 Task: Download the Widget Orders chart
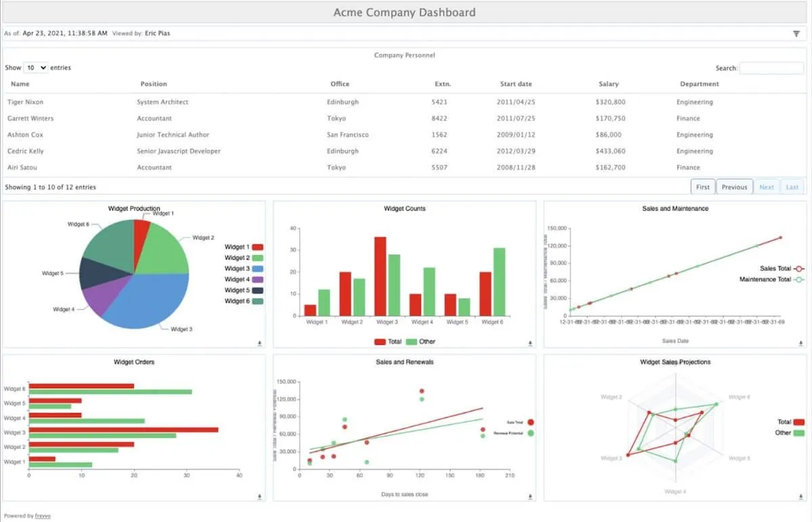tap(260, 497)
